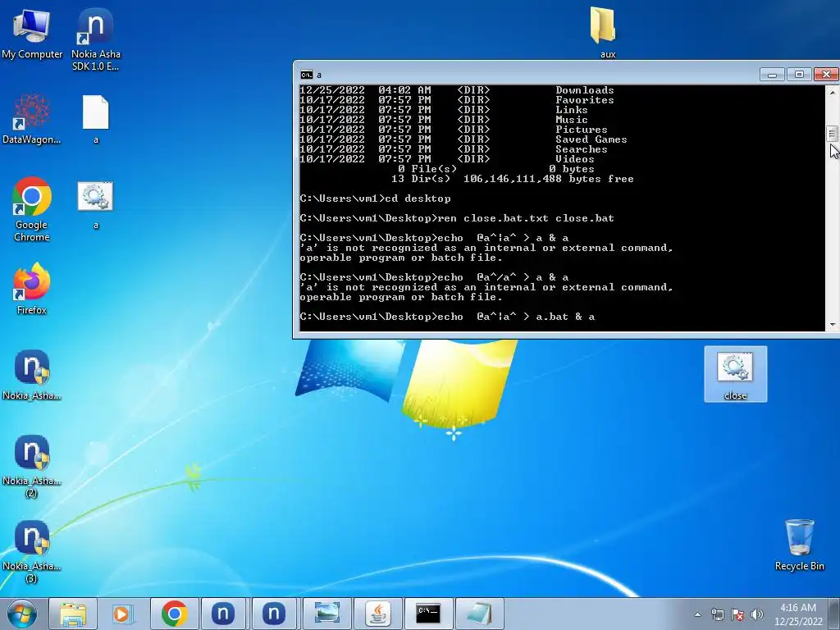The width and height of the screenshot is (840, 630).
Task: Open volume control tray icon
Action: point(756,614)
